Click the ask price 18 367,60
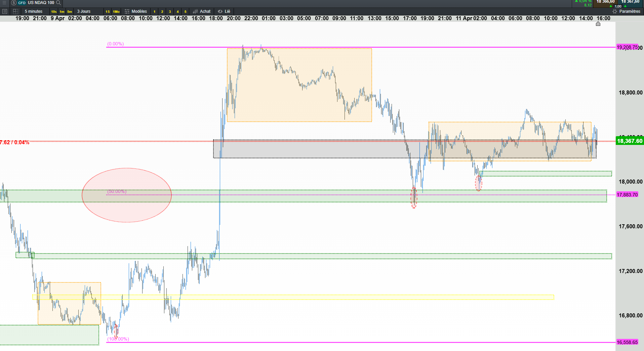Image resolution: width=644 pixels, height=351 pixels. [x=630, y=2]
